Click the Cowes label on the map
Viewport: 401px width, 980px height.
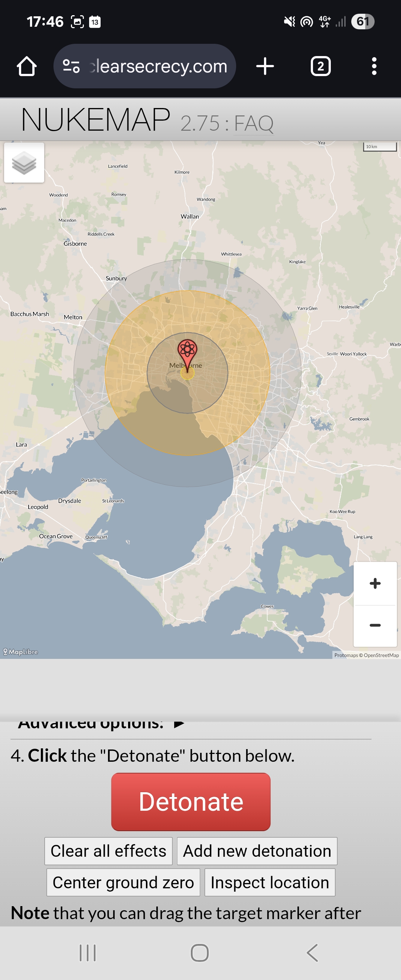[267, 607]
